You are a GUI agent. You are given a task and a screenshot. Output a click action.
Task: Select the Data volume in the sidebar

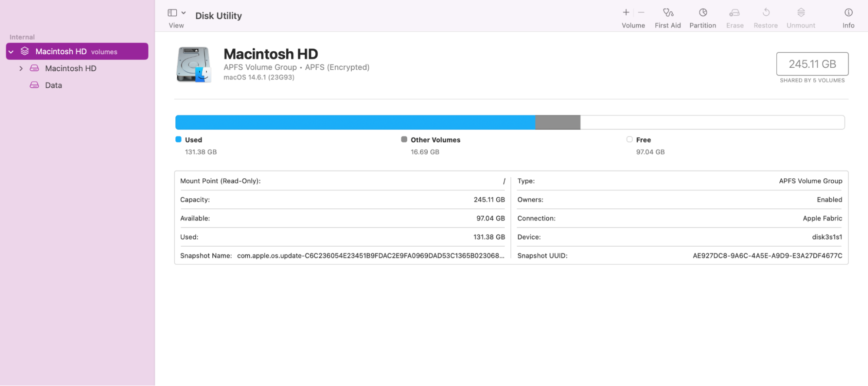(x=53, y=86)
